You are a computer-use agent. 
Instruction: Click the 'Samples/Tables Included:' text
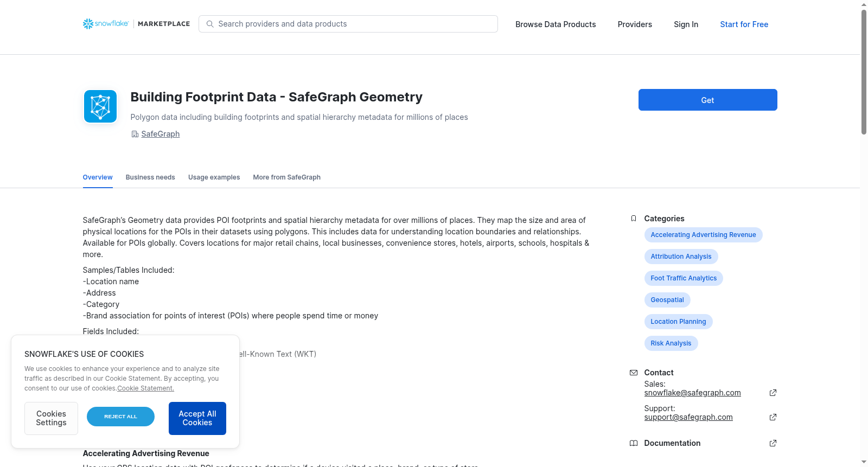(129, 270)
